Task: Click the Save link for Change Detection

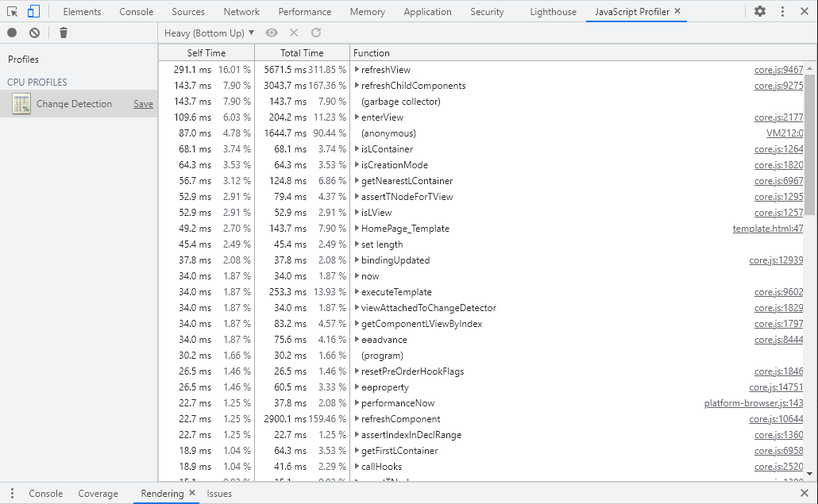Action: tap(143, 103)
